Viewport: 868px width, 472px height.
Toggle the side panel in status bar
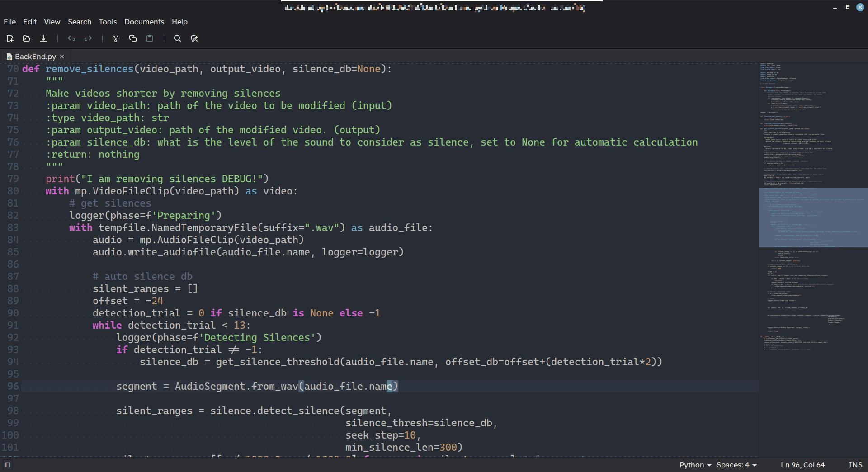pos(8,465)
